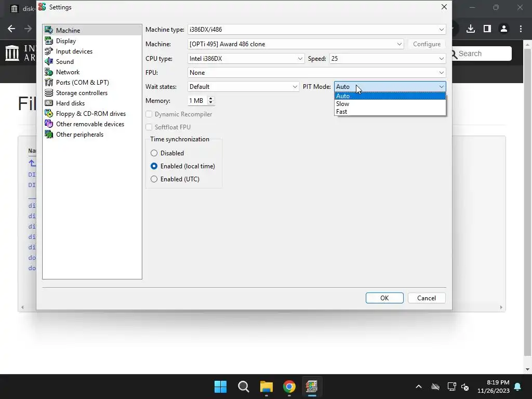
Task: Open Machine model dropdown
Action: click(x=296, y=44)
